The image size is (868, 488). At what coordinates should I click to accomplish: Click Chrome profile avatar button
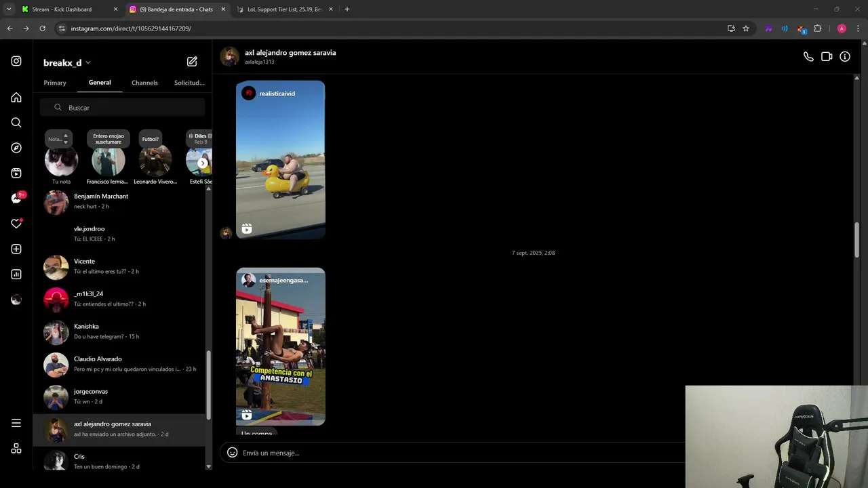842,28
